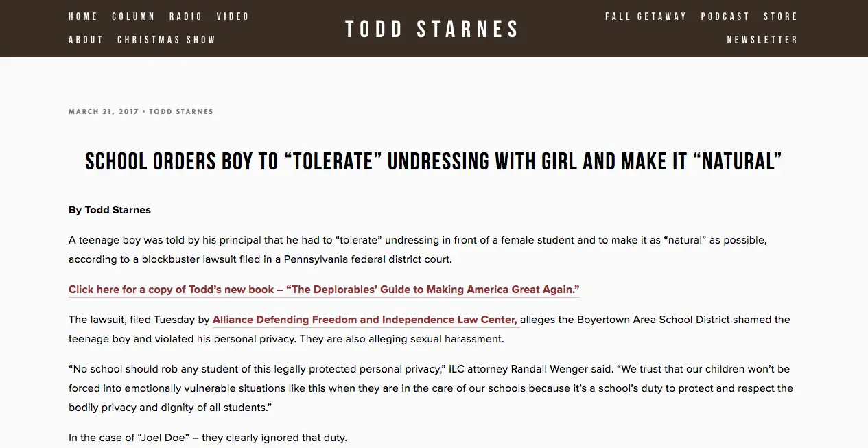
Task: Click the opening paragraph about the teenage boy
Action: point(417,250)
